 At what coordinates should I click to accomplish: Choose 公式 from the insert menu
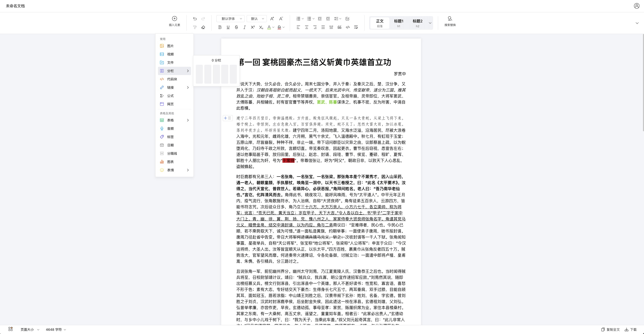tap(174, 96)
